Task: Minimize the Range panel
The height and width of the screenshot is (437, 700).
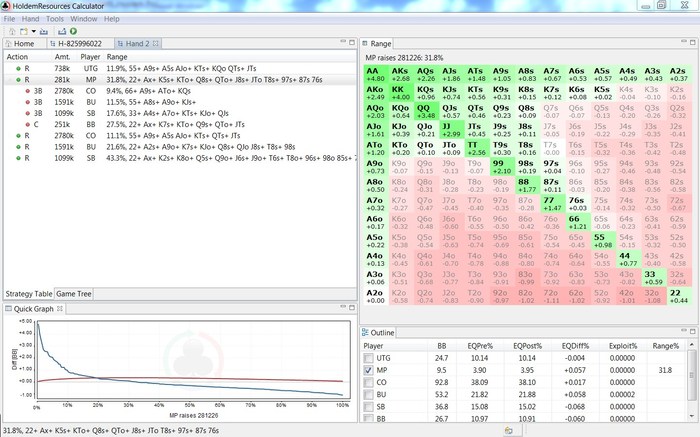Action: tap(683, 42)
